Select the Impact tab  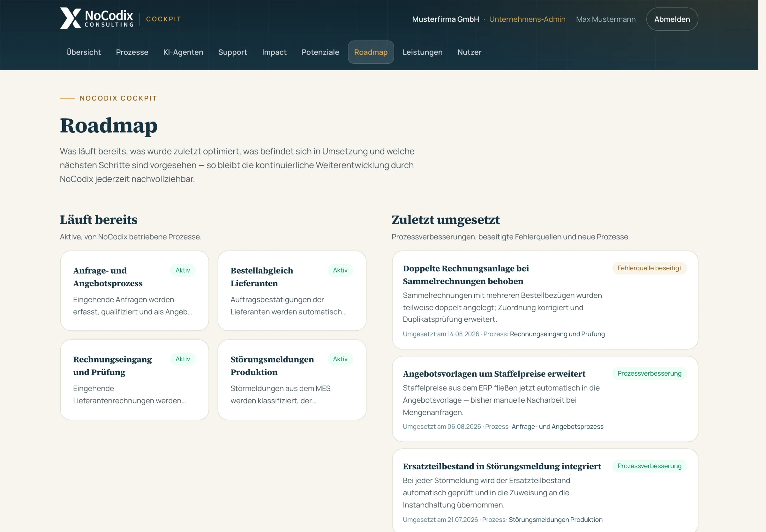point(274,52)
